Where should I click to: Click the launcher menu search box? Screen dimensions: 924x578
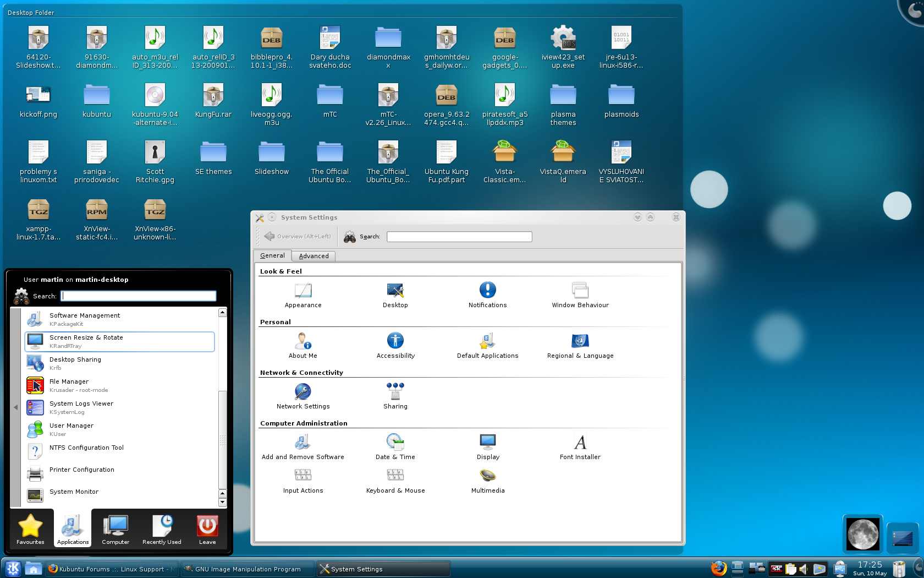coord(139,296)
